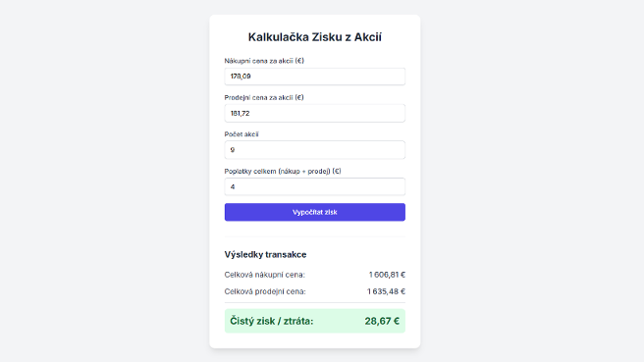This screenshot has width=644, height=362.
Task: Click the gray page background outside the card
Action: point(103,181)
